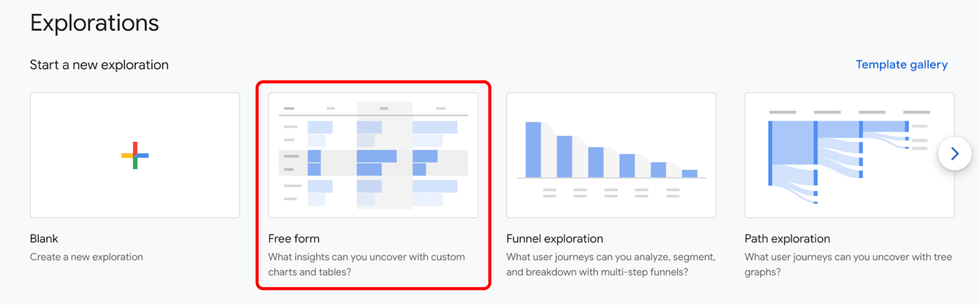The width and height of the screenshot is (980, 305).
Task: Click the shortest bar in Funnel exploration preview
Action: (x=689, y=173)
